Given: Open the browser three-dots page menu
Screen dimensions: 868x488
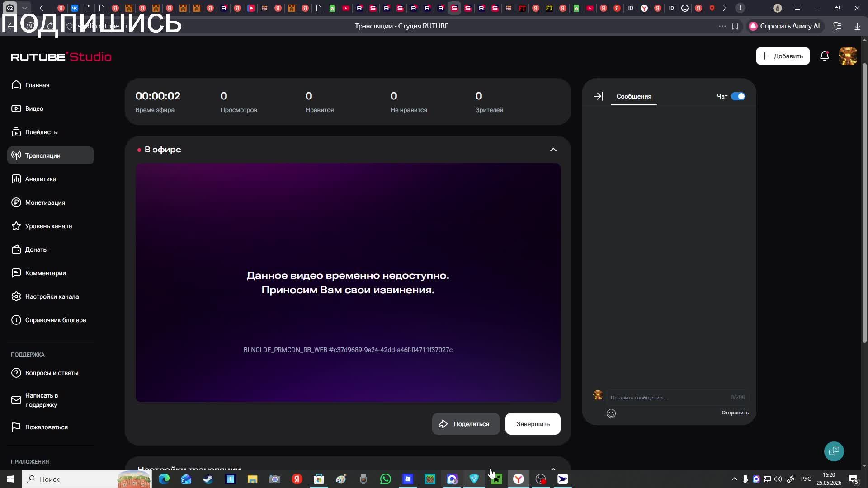Looking at the screenshot, I should pyautogui.click(x=722, y=26).
